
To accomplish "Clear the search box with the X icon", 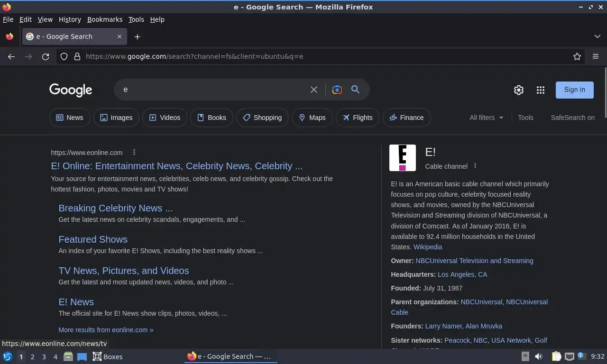I will point(314,90).
